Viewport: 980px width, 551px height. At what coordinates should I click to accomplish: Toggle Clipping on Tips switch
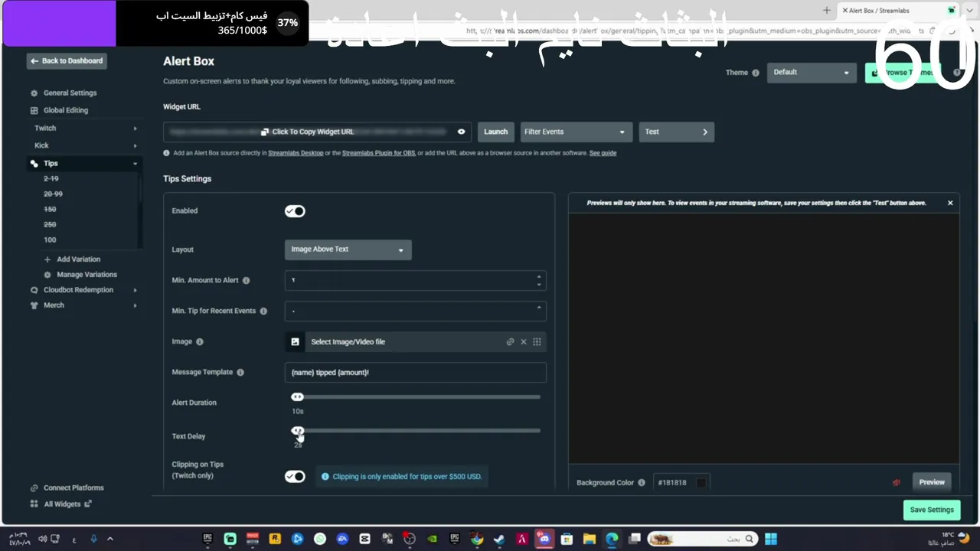click(x=295, y=477)
